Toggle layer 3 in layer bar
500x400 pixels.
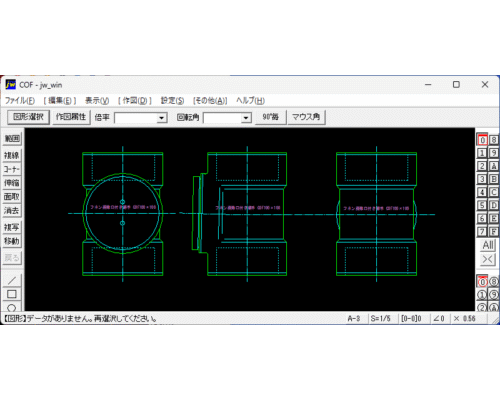[x=482, y=179]
